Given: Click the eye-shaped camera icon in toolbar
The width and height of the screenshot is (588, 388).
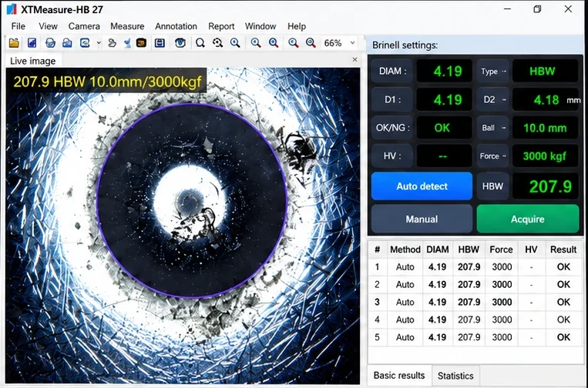Looking at the screenshot, I should 180,43.
